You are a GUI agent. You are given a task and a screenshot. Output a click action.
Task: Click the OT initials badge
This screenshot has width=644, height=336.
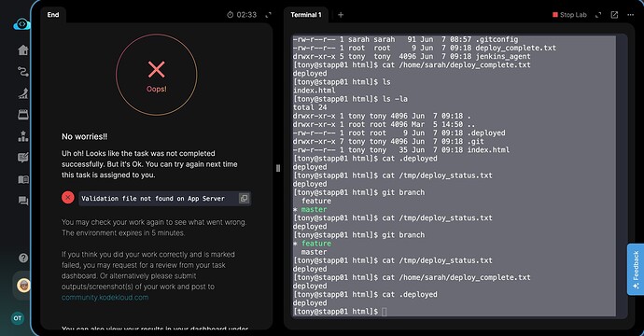[17, 318]
